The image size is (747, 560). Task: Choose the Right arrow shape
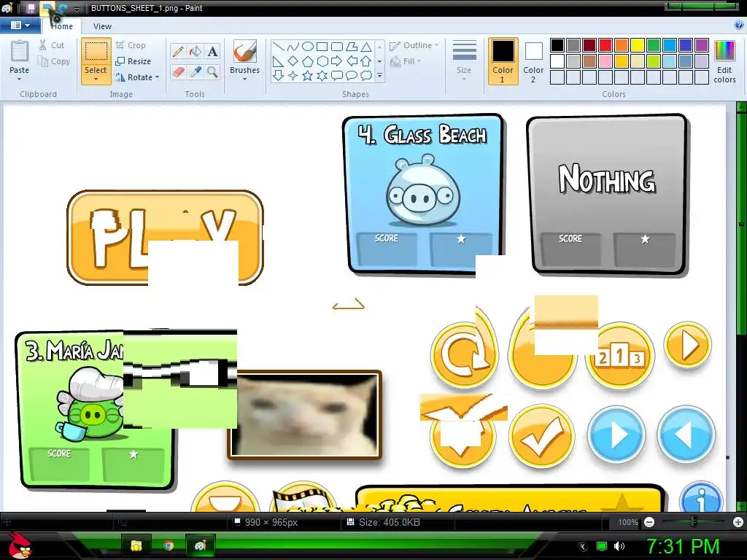coord(337,61)
